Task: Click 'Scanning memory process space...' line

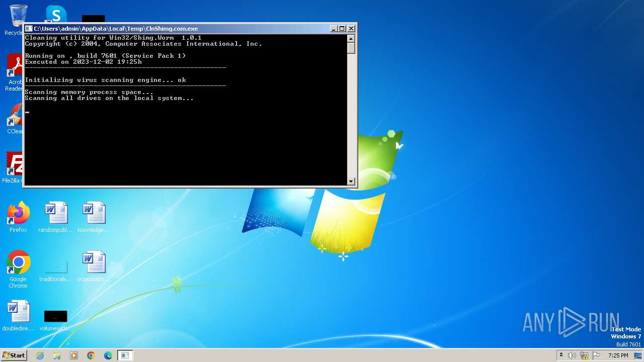Action: pyautogui.click(x=89, y=92)
